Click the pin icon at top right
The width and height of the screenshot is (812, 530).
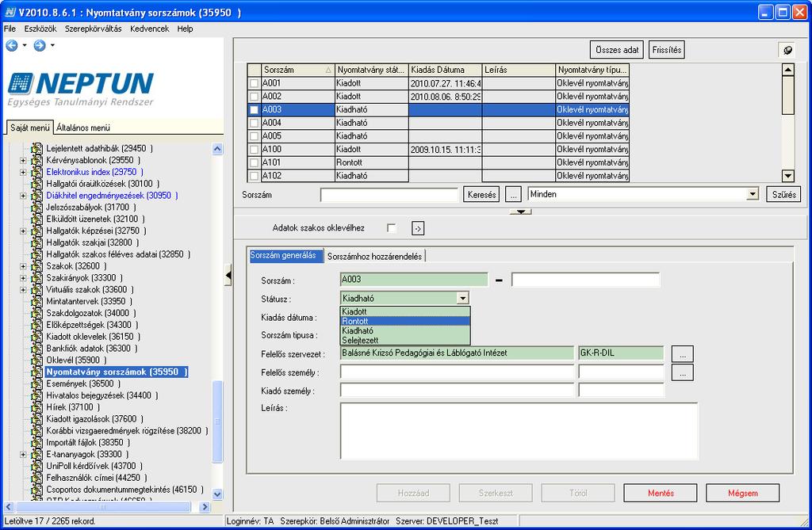(x=787, y=50)
